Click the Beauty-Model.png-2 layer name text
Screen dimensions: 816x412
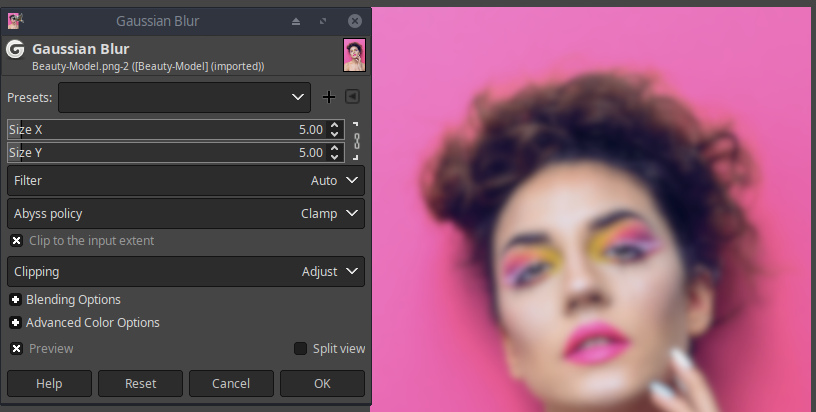click(x=148, y=67)
